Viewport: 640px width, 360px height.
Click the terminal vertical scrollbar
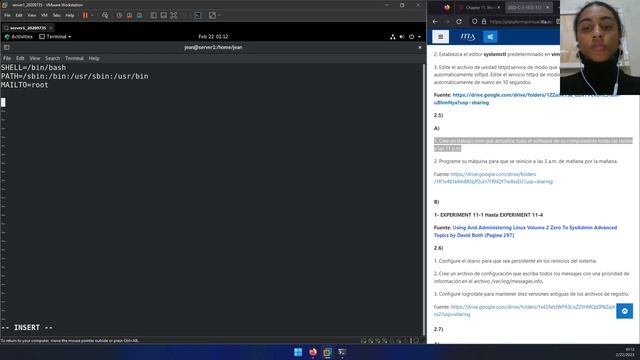point(424,199)
